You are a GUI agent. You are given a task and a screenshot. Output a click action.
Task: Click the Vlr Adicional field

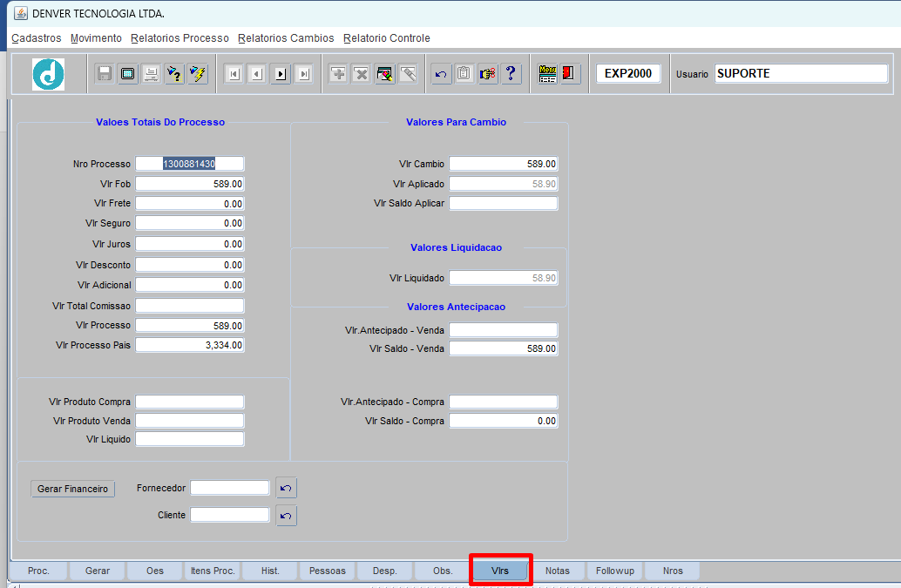click(190, 285)
